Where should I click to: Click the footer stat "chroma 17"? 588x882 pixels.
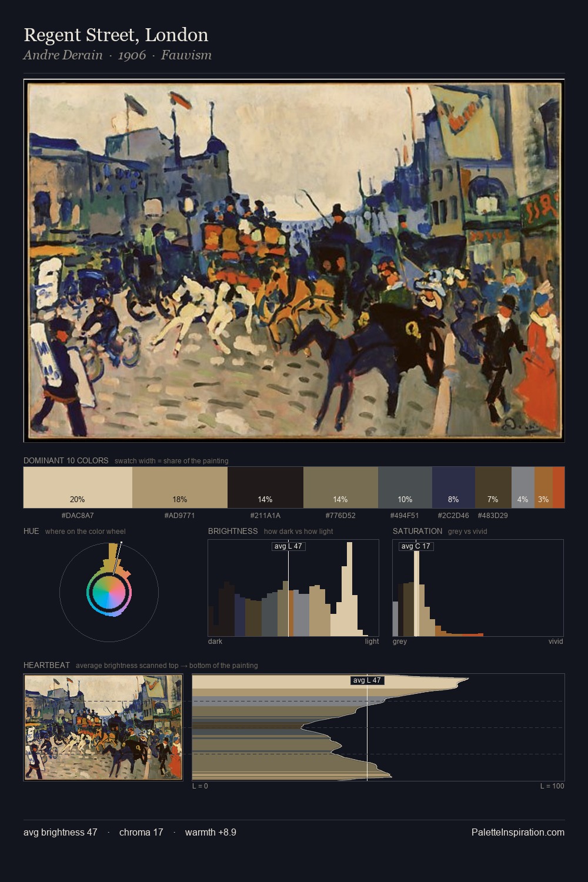[x=141, y=832]
